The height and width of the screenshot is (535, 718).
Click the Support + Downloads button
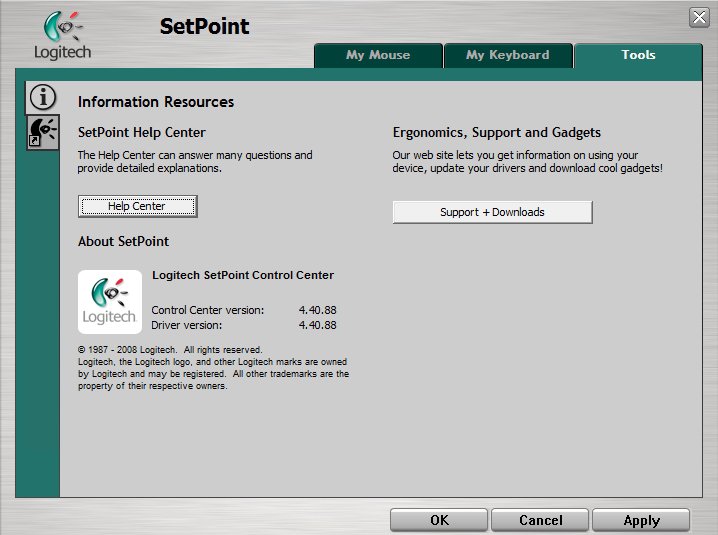pos(492,212)
